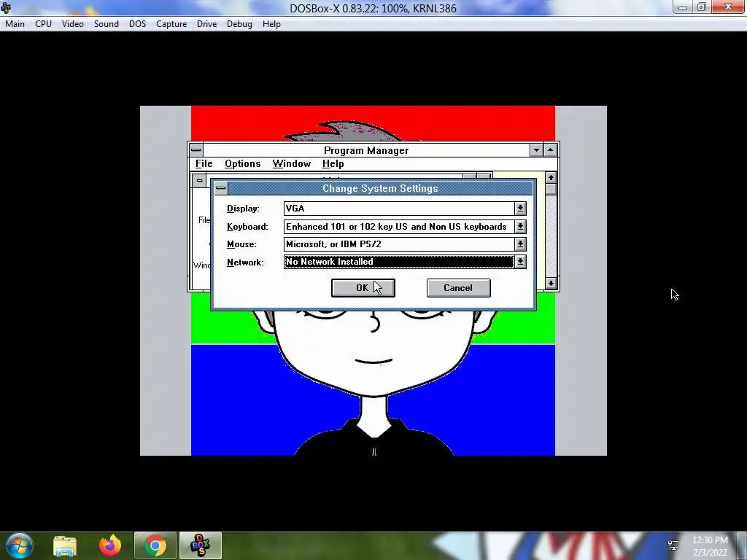Click the Mouse label
This screenshot has width=747, height=560.
coord(241,244)
